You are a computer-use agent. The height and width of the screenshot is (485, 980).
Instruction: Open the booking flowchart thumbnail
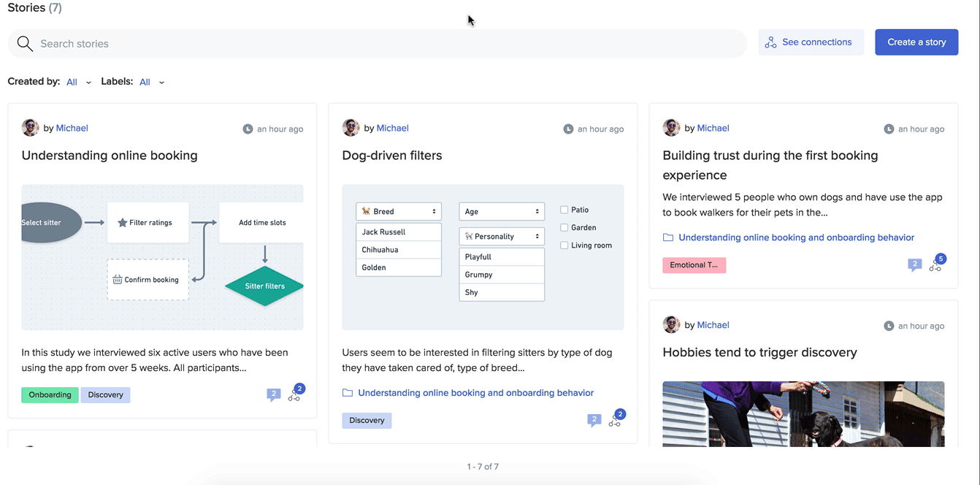(162, 257)
